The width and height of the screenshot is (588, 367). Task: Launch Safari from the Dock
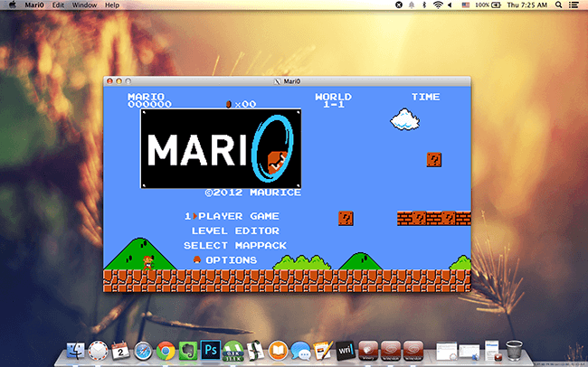(143, 352)
